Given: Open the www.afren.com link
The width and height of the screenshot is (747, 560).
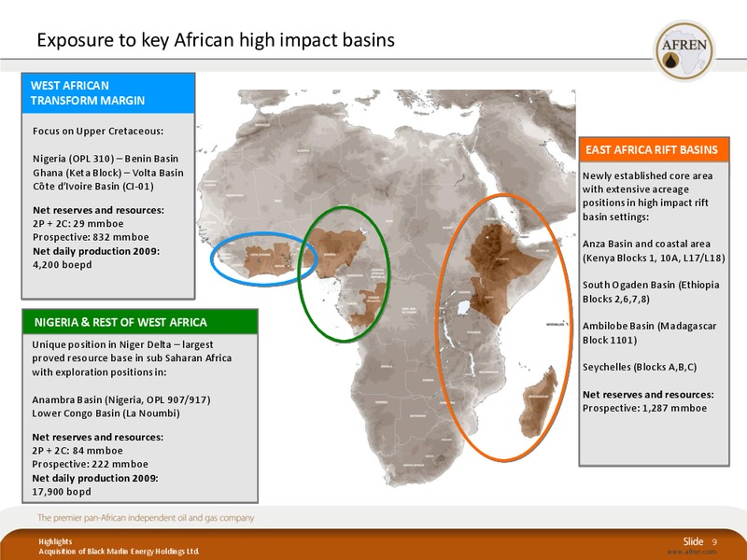Looking at the screenshot, I should click(x=691, y=552).
